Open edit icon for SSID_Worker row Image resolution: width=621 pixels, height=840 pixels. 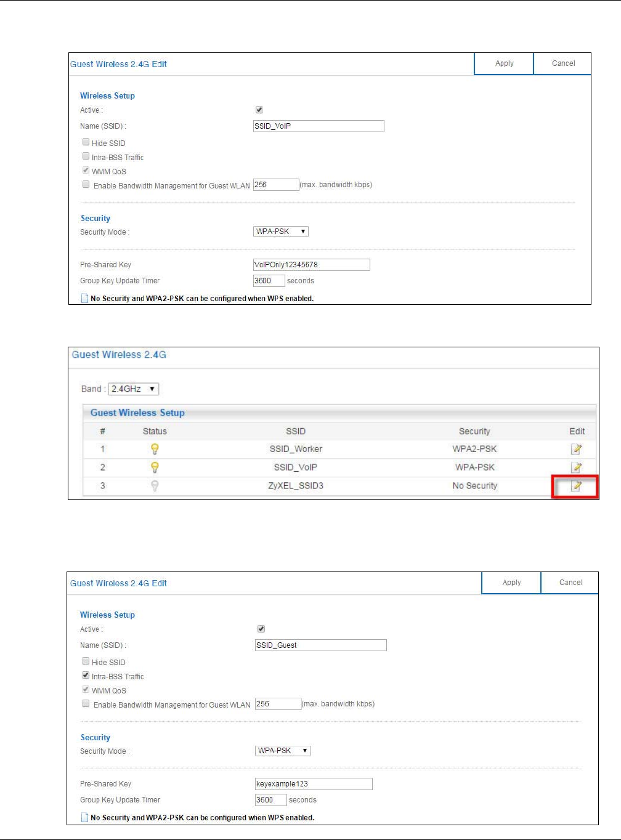576,449
